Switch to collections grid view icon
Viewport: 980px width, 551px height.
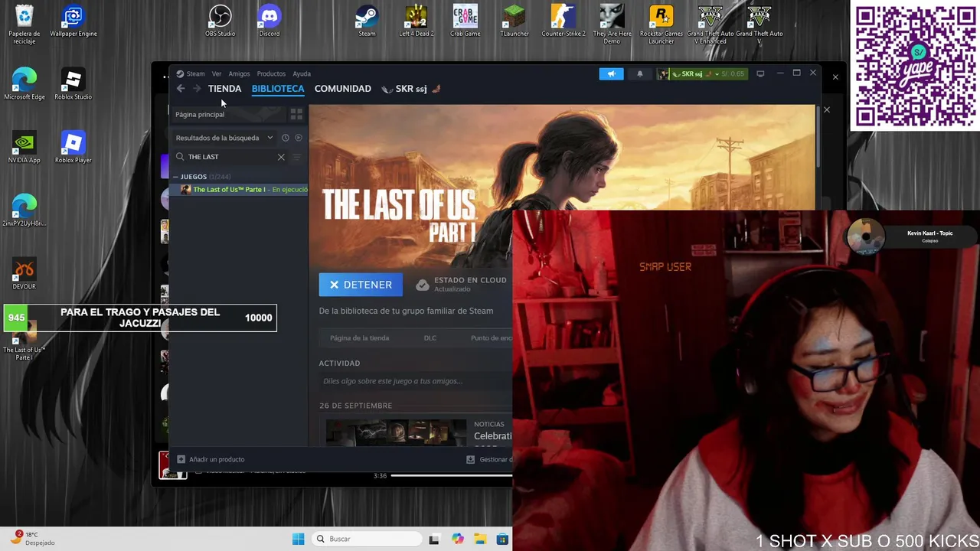click(296, 114)
